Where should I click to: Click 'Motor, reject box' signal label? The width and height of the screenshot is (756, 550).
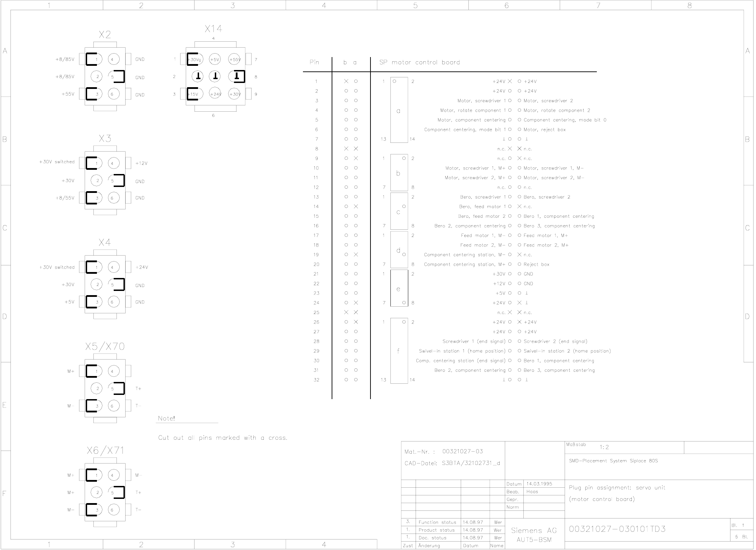point(544,130)
